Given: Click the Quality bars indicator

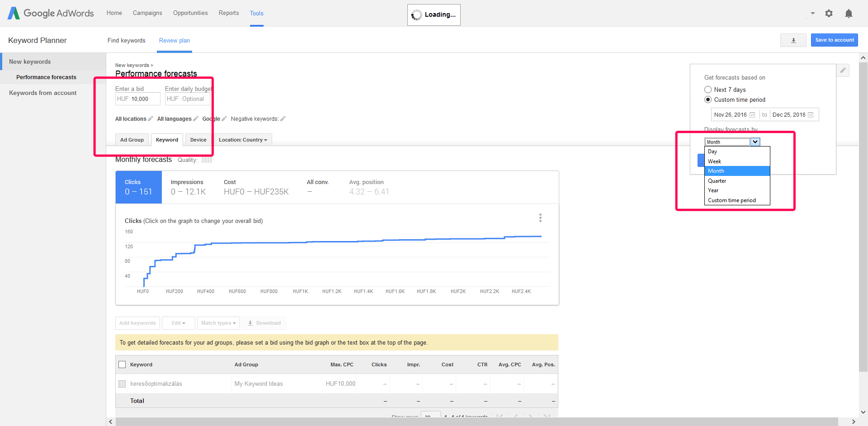Looking at the screenshot, I should pos(207,160).
